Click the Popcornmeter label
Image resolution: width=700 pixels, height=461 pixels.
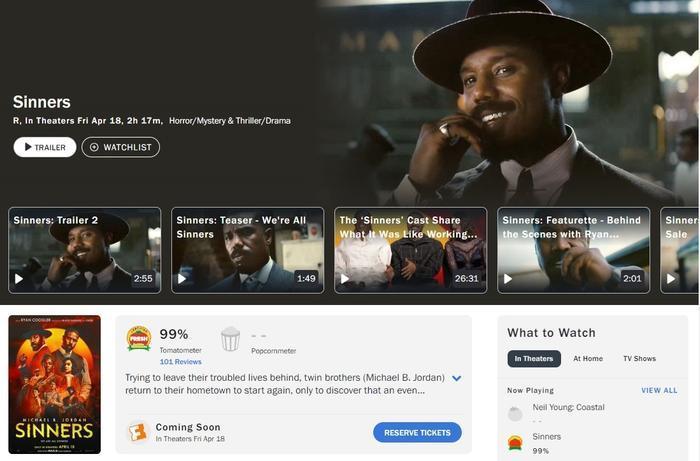pos(274,351)
